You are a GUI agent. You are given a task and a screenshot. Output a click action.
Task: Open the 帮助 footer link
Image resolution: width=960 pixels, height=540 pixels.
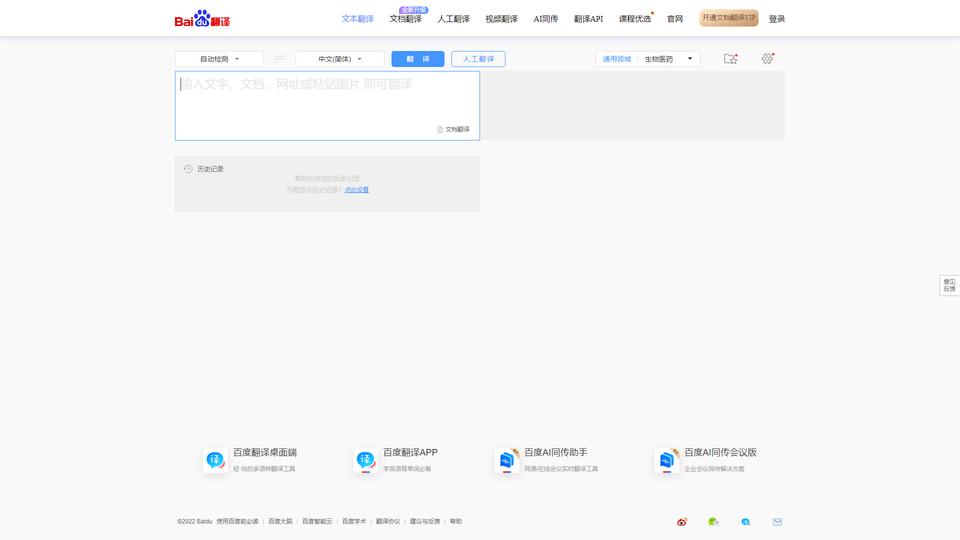pos(456,522)
